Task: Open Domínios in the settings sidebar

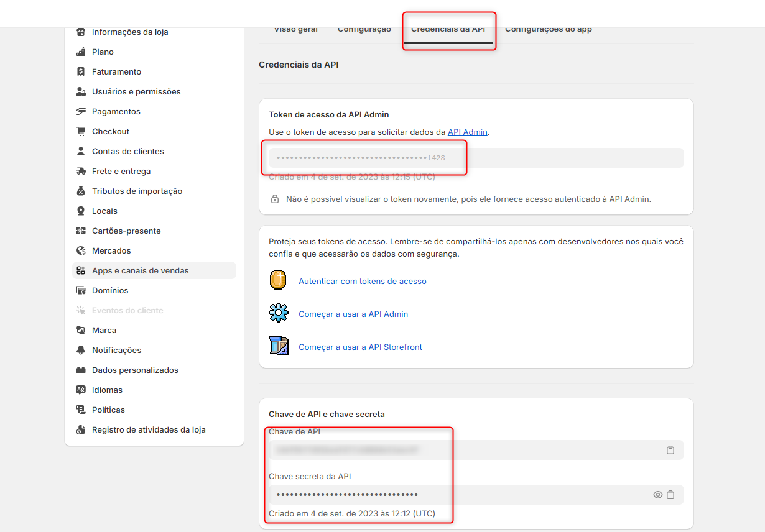Action: [110, 290]
